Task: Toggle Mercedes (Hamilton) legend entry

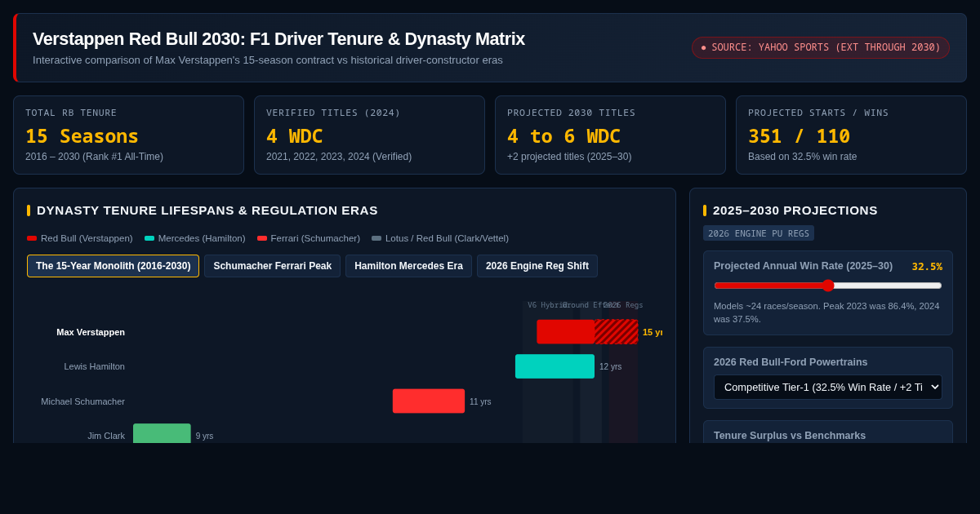Action: pos(195,238)
